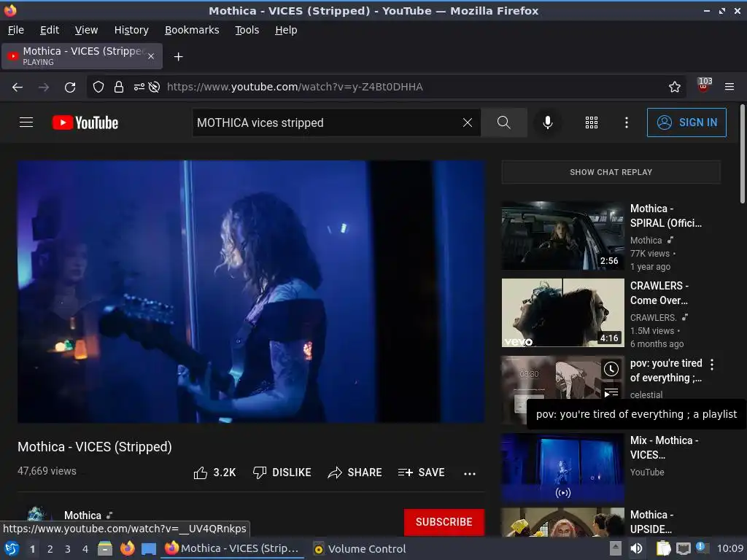Open YouTube settings three-dot menu
This screenshot has width=747, height=560.
(627, 122)
